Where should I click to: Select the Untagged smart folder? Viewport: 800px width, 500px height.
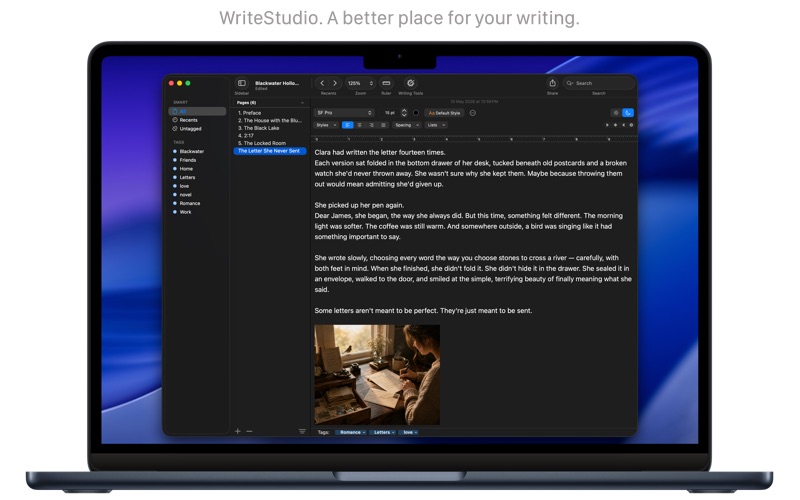[x=197, y=129]
